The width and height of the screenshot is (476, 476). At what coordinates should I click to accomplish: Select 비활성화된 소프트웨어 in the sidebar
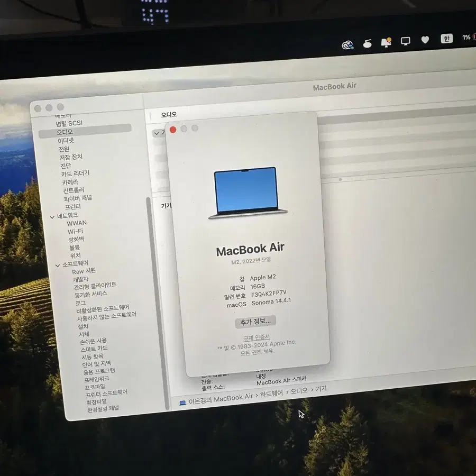coord(103,308)
